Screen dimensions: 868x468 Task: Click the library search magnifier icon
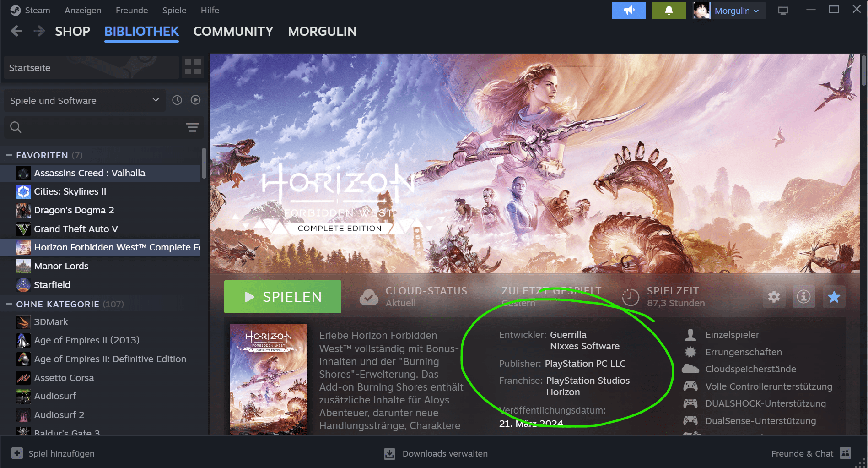(16, 127)
